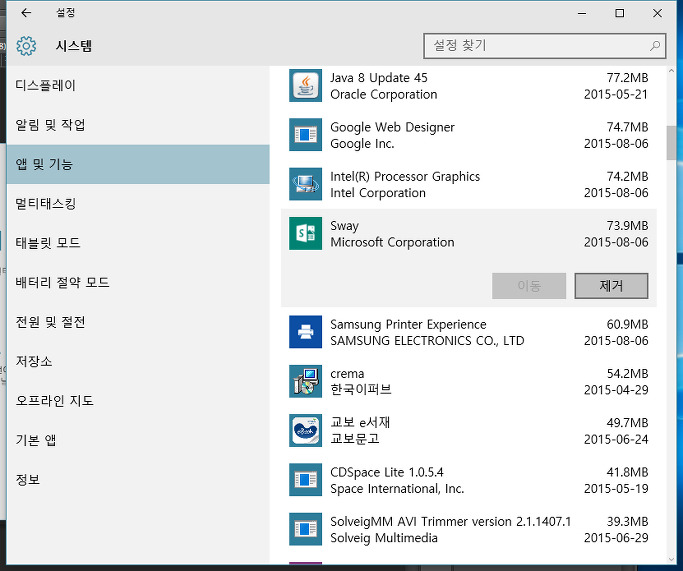Select the crema app entry

pos(469,382)
